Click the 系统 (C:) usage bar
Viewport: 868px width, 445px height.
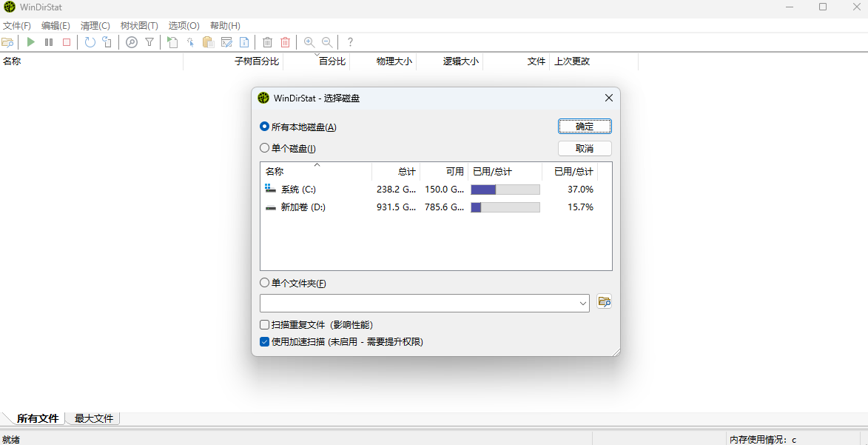[x=505, y=190]
